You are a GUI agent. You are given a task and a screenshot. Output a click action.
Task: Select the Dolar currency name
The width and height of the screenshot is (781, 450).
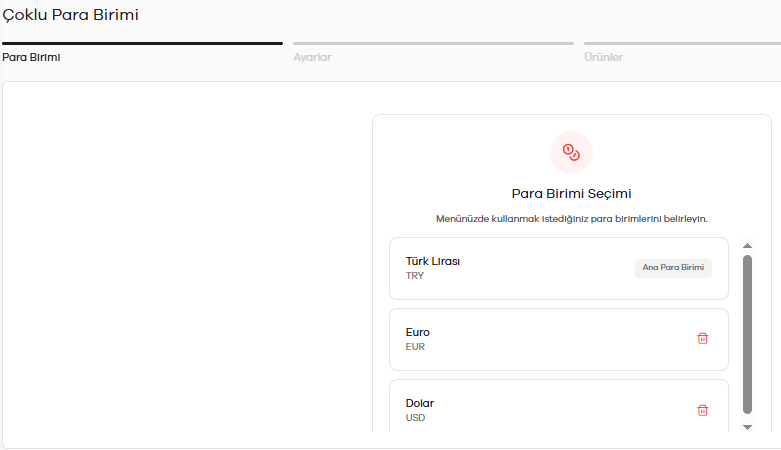pos(420,403)
